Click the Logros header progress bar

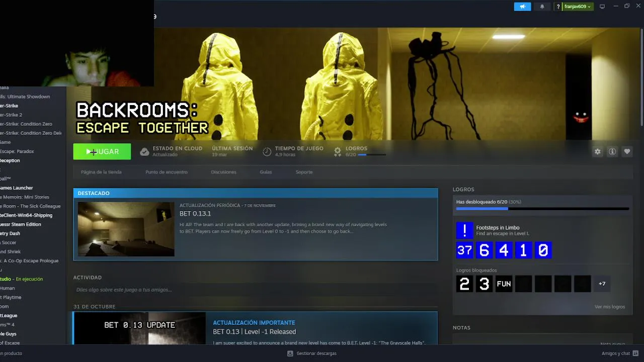pyautogui.click(x=372, y=155)
